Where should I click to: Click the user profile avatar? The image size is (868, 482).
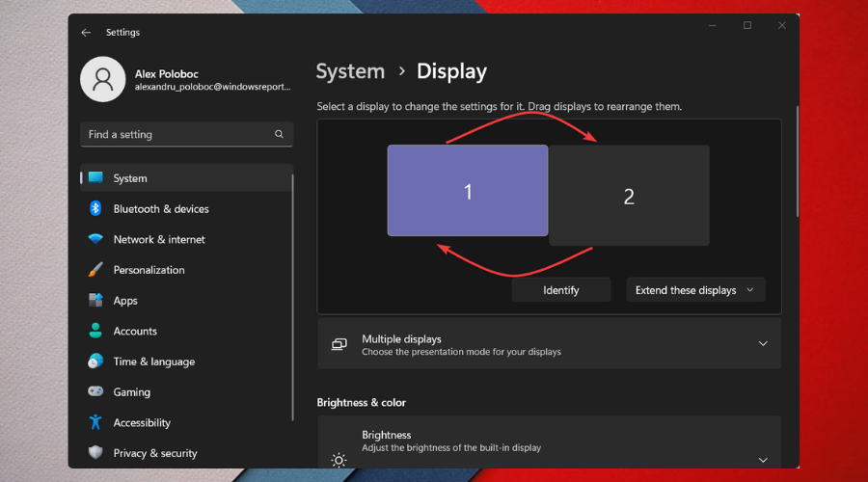(103, 79)
